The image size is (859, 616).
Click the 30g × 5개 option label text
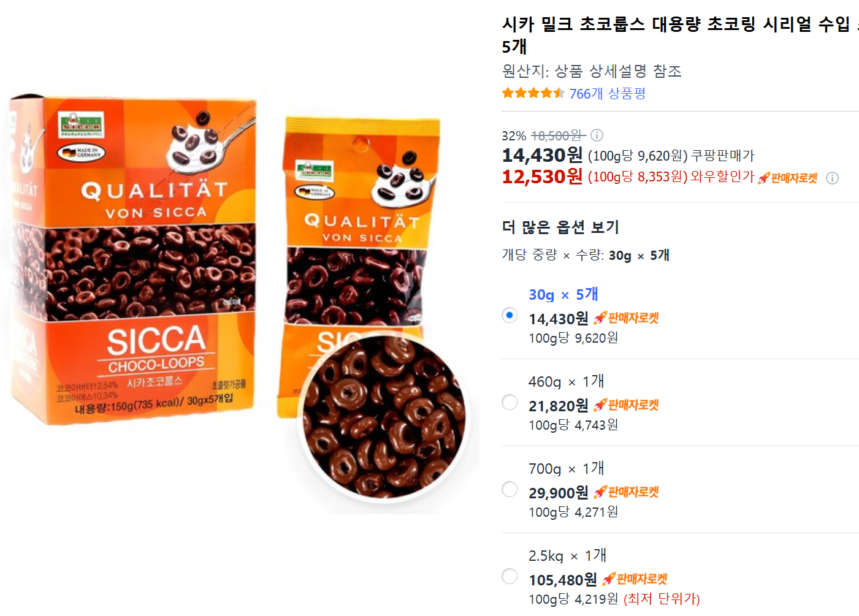(563, 294)
